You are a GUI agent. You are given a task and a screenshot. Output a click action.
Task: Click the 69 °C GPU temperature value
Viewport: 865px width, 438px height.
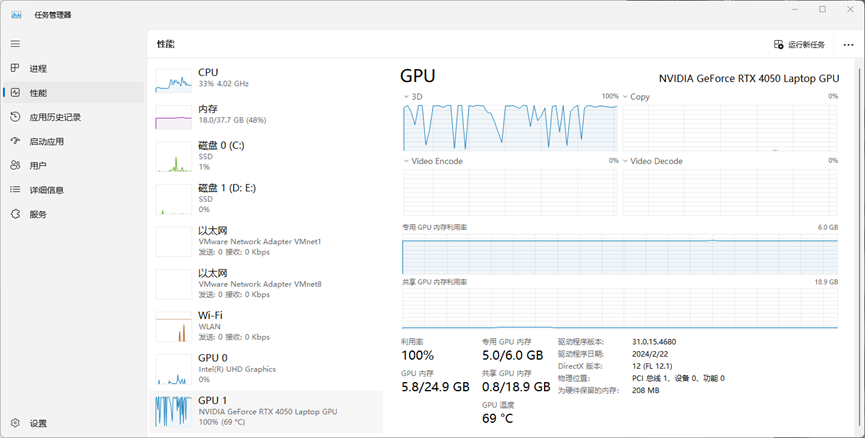(x=498, y=419)
